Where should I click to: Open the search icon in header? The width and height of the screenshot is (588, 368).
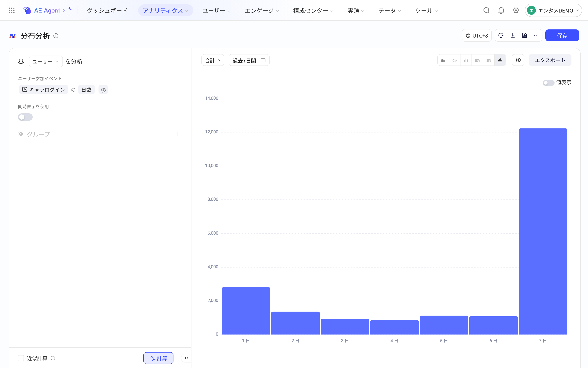coord(486,10)
